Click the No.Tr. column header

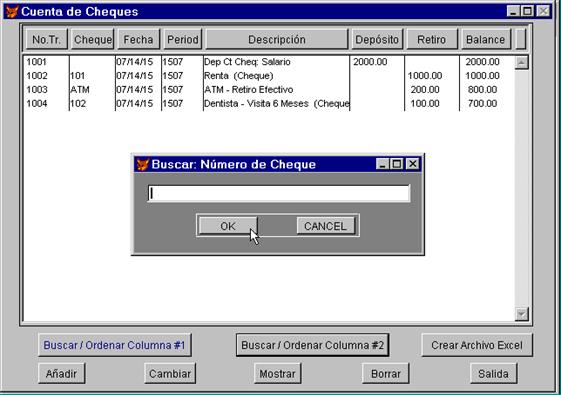coord(47,39)
